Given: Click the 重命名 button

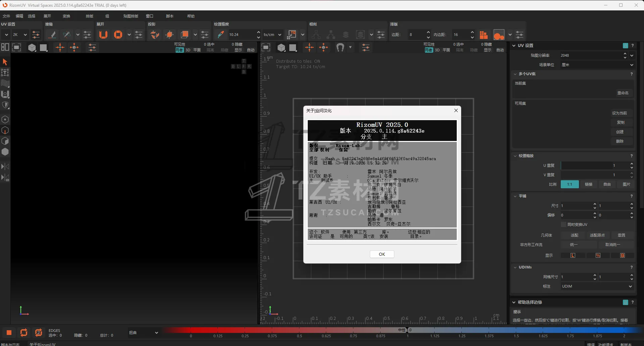Looking at the screenshot, I should point(623,93).
